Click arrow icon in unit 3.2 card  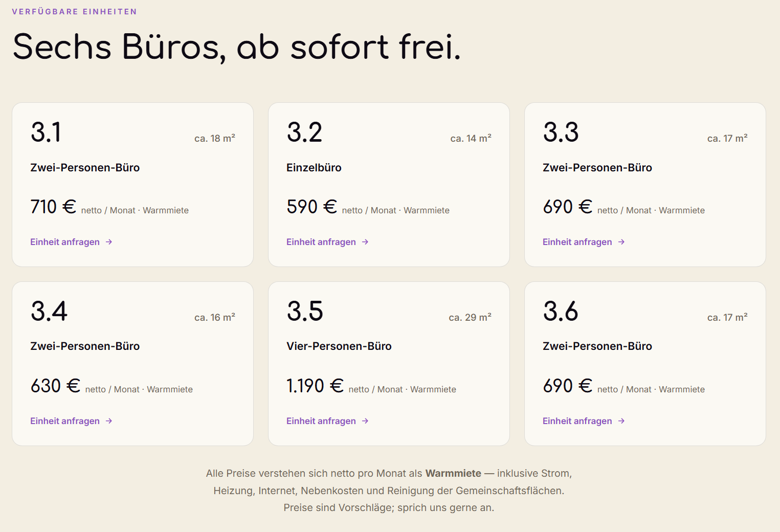(365, 242)
